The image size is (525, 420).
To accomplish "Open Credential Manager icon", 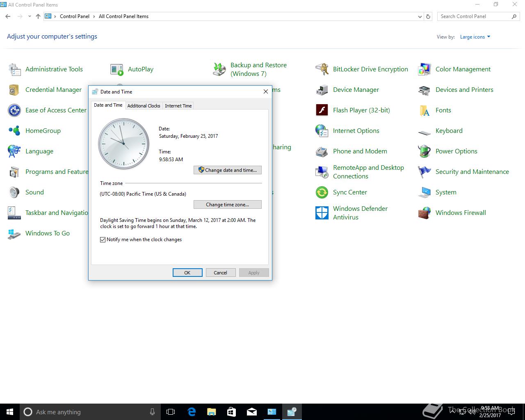I will coord(14,90).
